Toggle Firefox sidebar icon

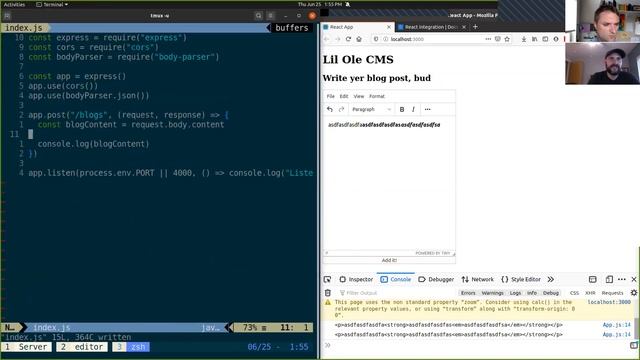tap(545, 39)
